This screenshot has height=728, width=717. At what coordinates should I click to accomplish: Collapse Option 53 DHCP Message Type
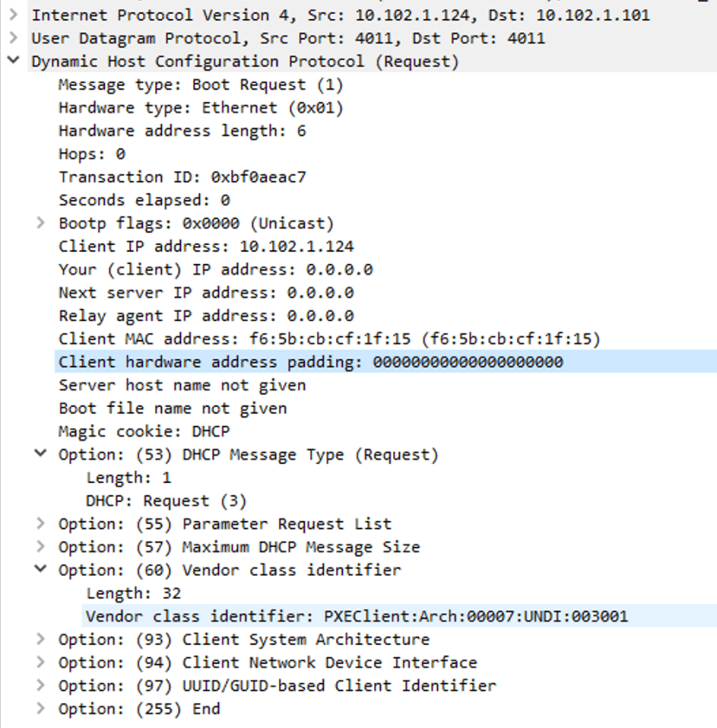(x=40, y=454)
